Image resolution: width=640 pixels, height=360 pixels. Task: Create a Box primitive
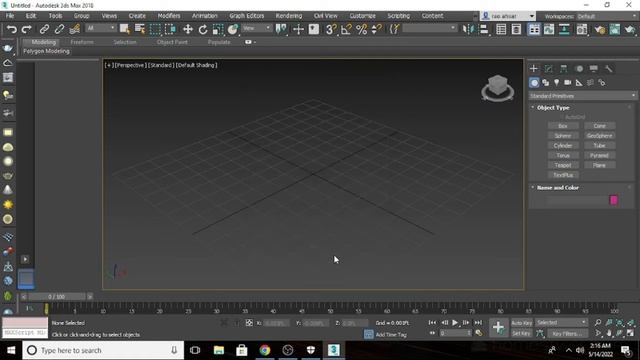(563, 126)
